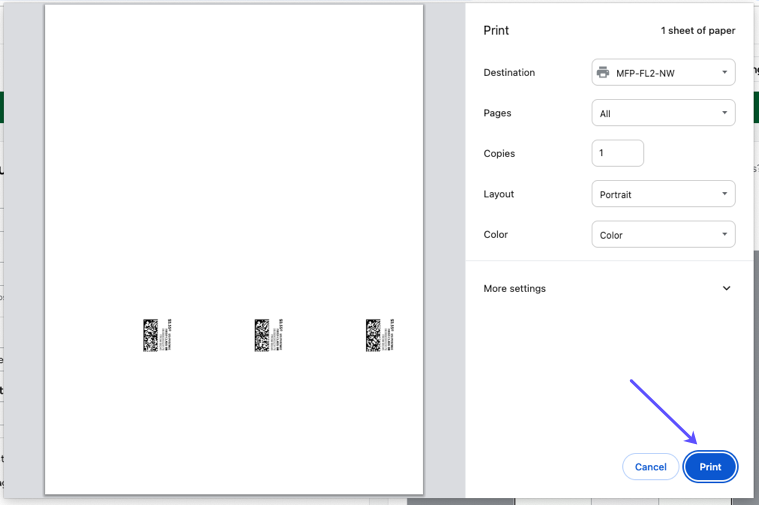The height and width of the screenshot is (505, 759).
Task: Open the Pages dropdown set to All
Action: click(x=663, y=113)
